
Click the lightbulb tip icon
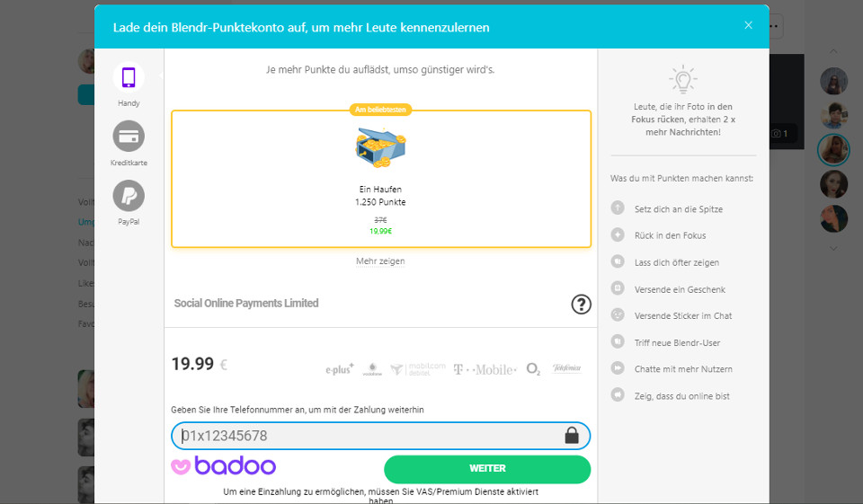click(x=683, y=79)
